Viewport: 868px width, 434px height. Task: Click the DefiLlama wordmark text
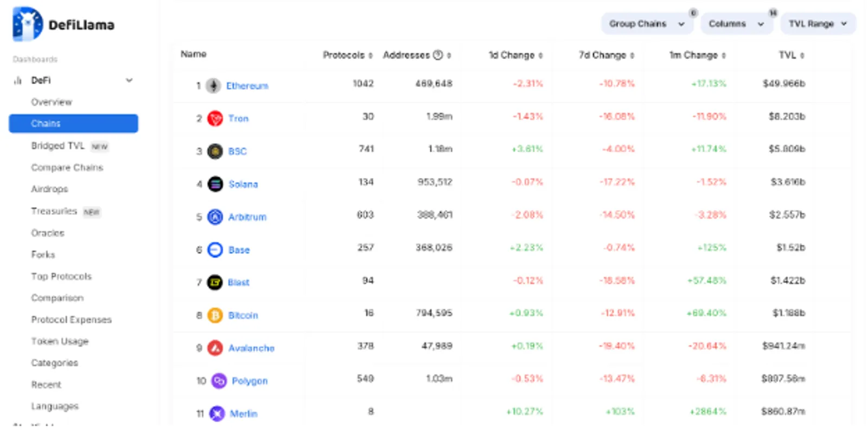click(x=81, y=25)
